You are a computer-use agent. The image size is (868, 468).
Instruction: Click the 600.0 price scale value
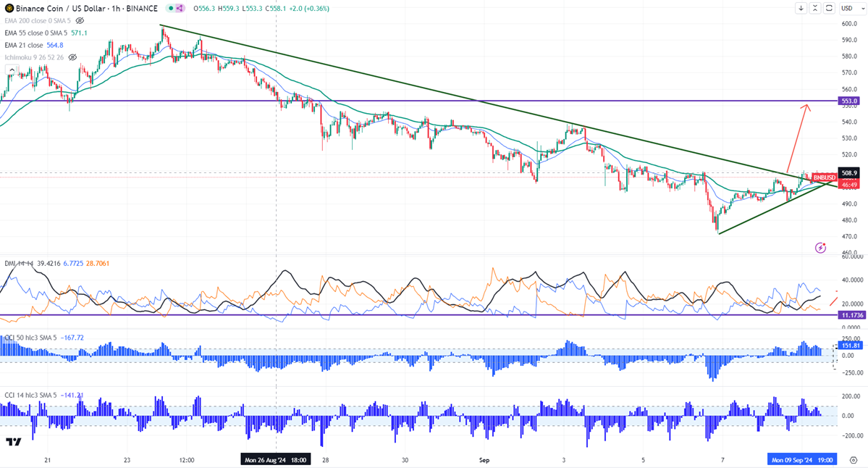coord(849,23)
